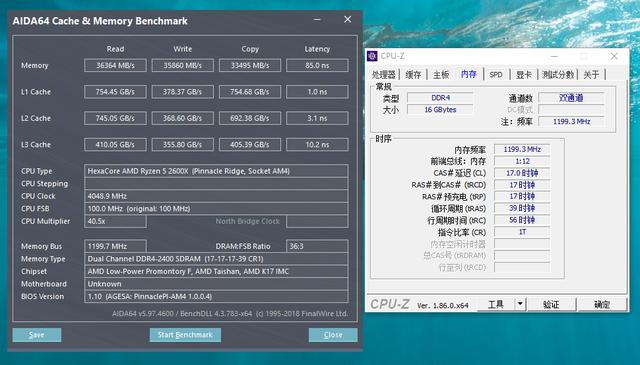This screenshot has width=640, height=365.
Task: Click the CPU FSB field 100.0 MHz
Action: pos(216,209)
